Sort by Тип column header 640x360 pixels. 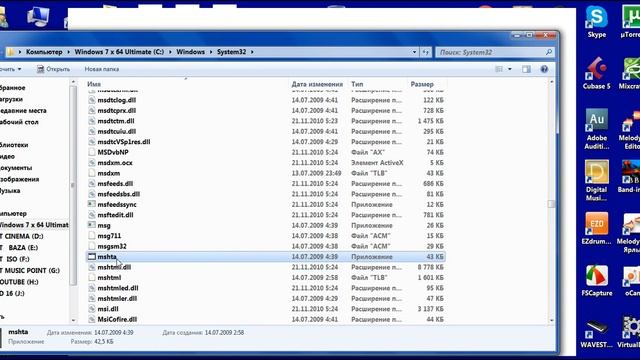(357, 84)
